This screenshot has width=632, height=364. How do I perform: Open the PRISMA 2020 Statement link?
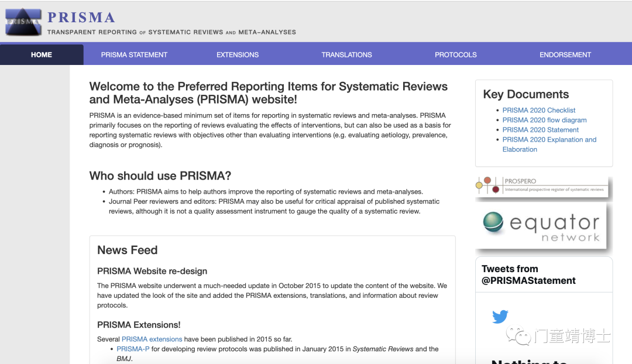540,129
